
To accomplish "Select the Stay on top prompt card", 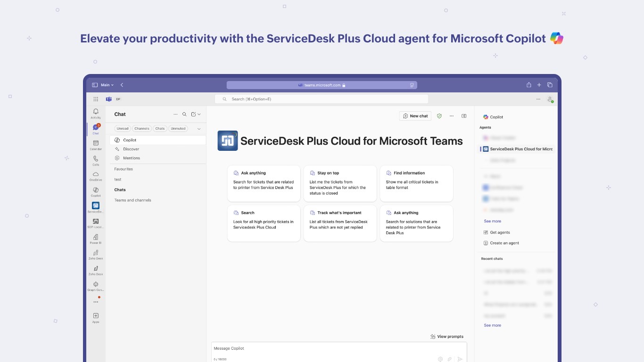I will pos(340,183).
